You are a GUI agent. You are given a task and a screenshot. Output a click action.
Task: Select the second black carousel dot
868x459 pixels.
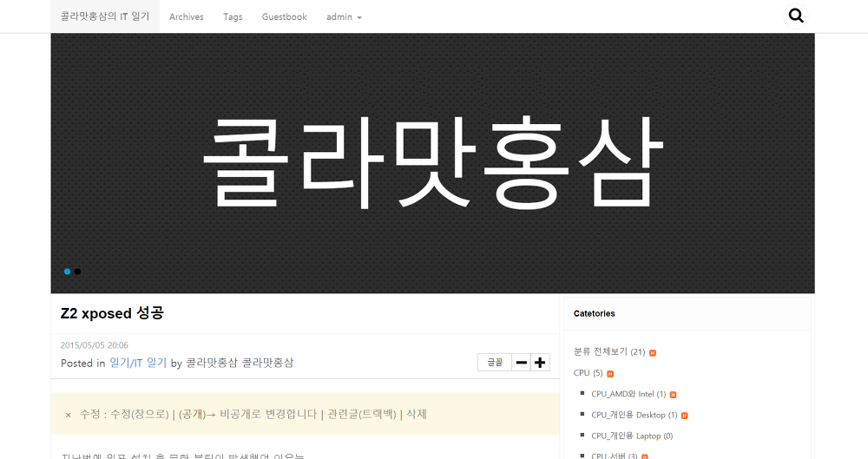[77, 272]
